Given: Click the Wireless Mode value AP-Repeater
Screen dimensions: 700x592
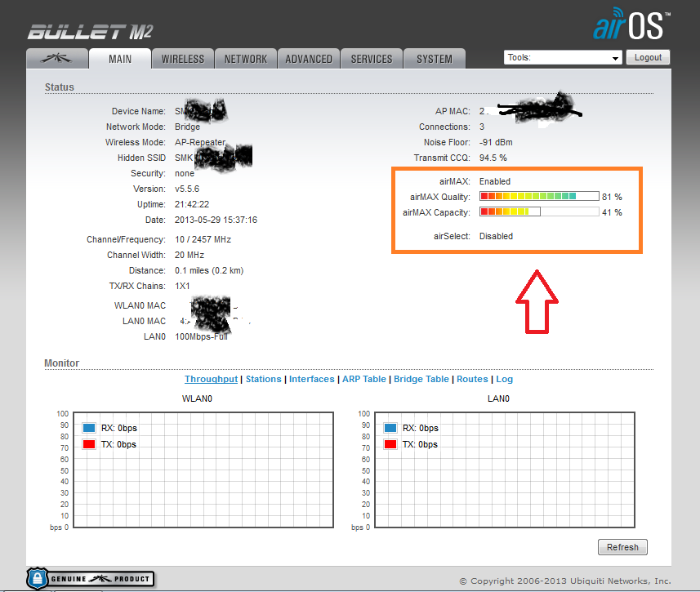Looking at the screenshot, I should pos(200,142).
